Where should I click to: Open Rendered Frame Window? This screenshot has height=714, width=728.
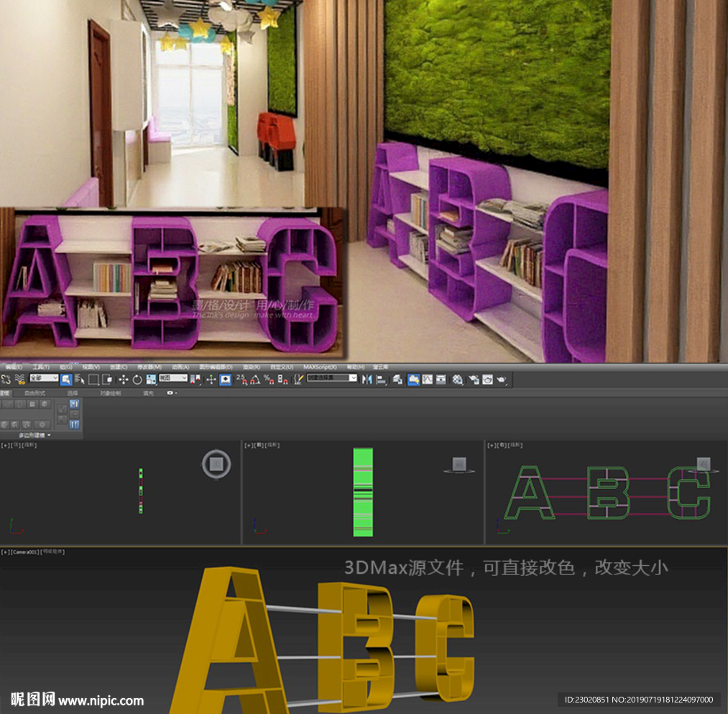pos(487,380)
